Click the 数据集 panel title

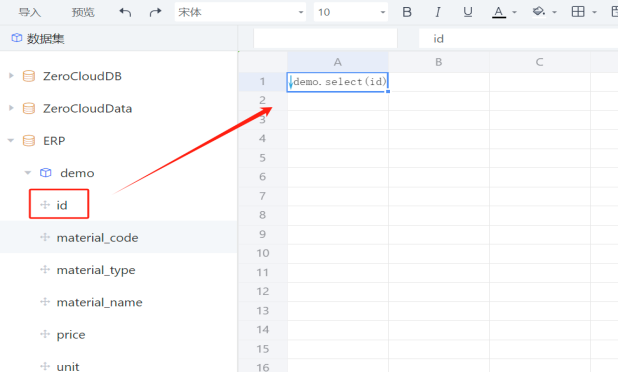click(45, 39)
